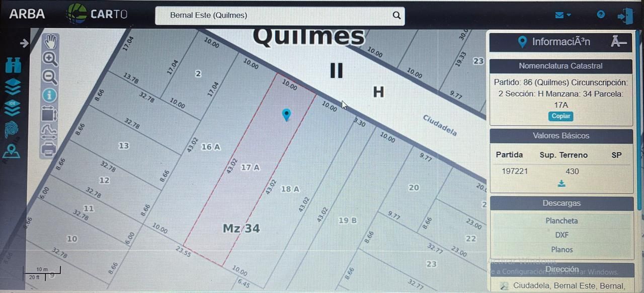Activate the zoom in magnifier tool
The image size is (644, 293).
[x=50, y=59]
